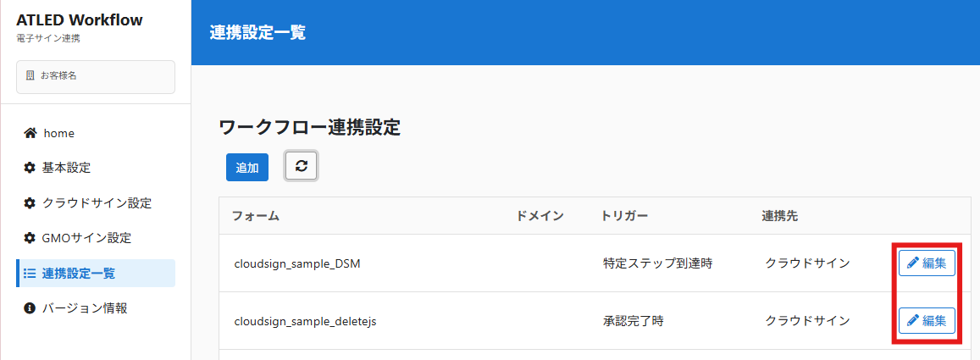Click the home house icon in sidebar
980x360 pixels.
[30, 133]
